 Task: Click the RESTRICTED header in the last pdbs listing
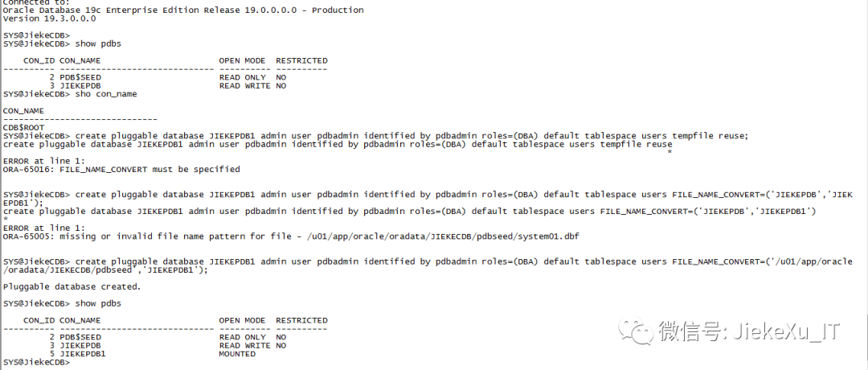tap(301, 320)
